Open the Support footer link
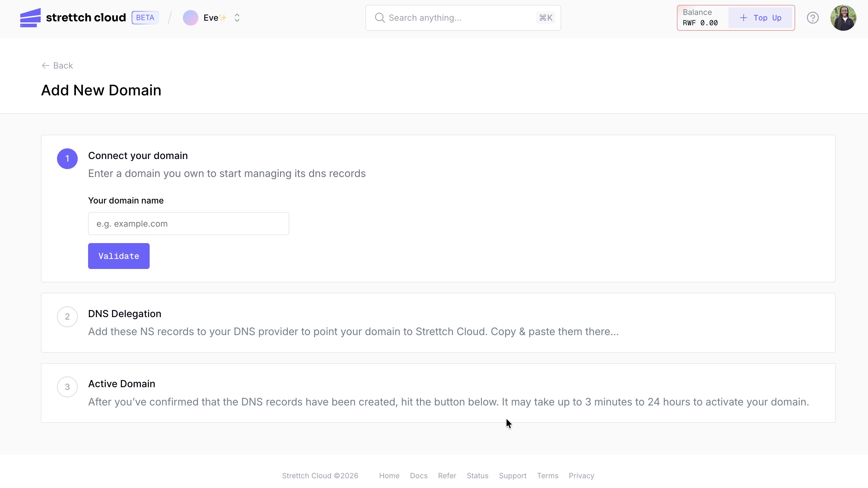Screen dimensions: 868x488 (x=513, y=476)
